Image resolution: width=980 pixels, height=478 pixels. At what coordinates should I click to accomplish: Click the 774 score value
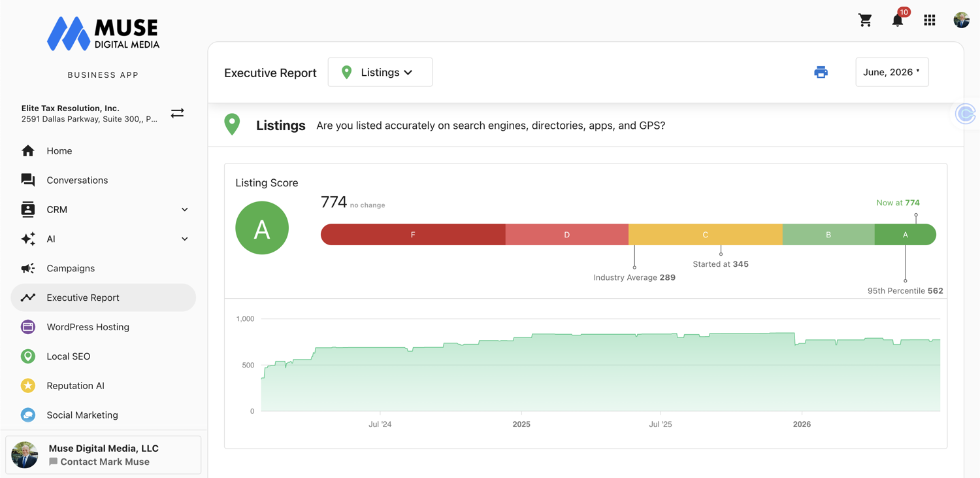pos(334,202)
